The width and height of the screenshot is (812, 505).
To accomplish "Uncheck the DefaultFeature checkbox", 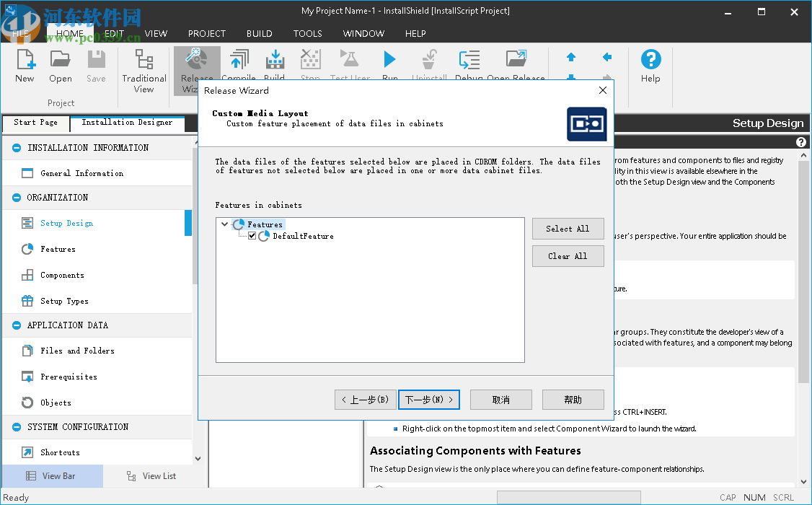I will click(x=252, y=235).
